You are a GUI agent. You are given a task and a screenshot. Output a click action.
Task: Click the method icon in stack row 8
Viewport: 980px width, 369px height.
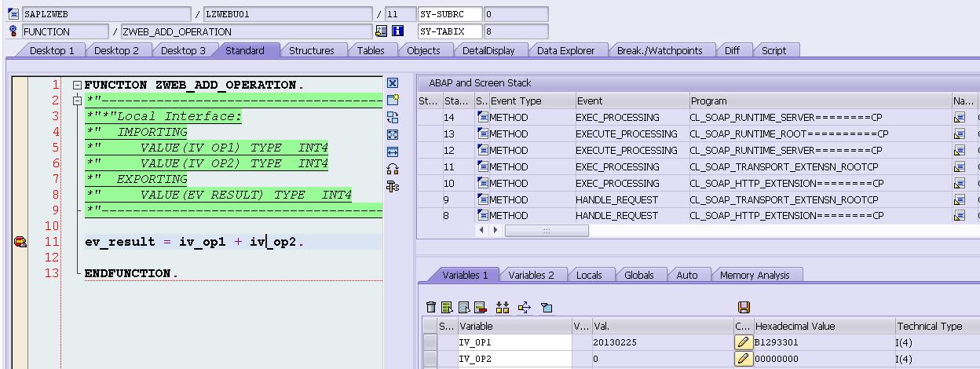pos(482,215)
